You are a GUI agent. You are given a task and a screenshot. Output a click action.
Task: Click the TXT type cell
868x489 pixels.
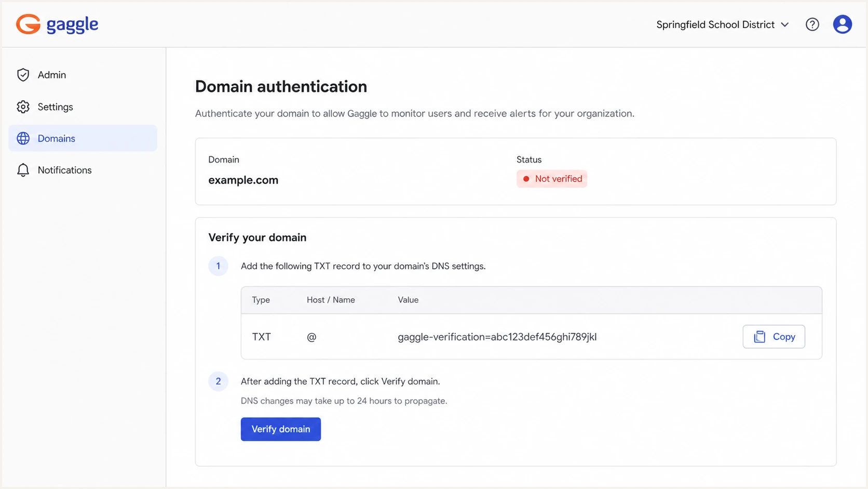tap(261, 337)
